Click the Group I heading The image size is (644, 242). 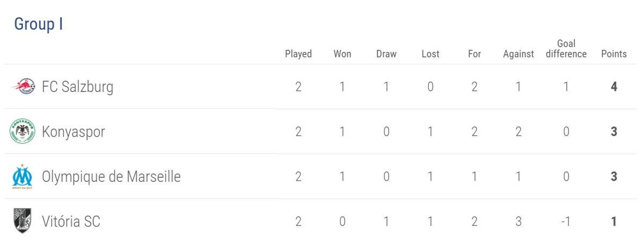click(x=39, y=24)
